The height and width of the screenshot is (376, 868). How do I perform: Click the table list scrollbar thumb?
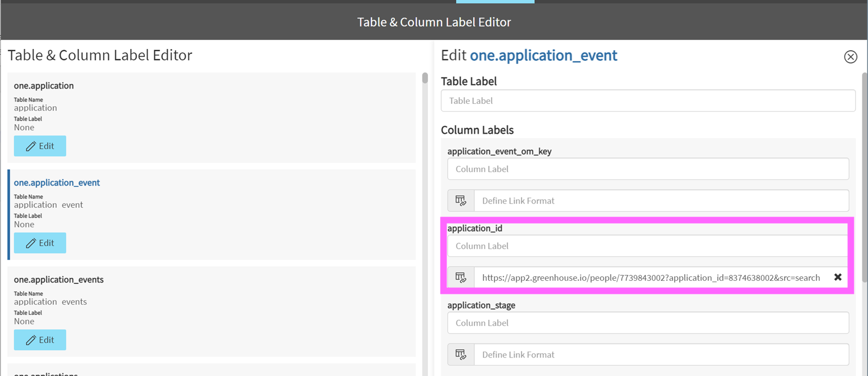pyautogui.click(x=425, y=78)
